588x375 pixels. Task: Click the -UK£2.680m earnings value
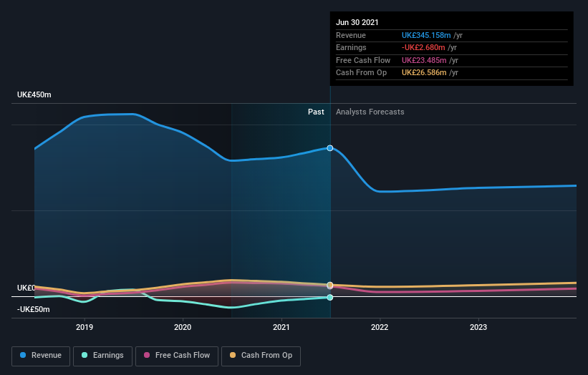pyautogui.click(x=423, y=47)
